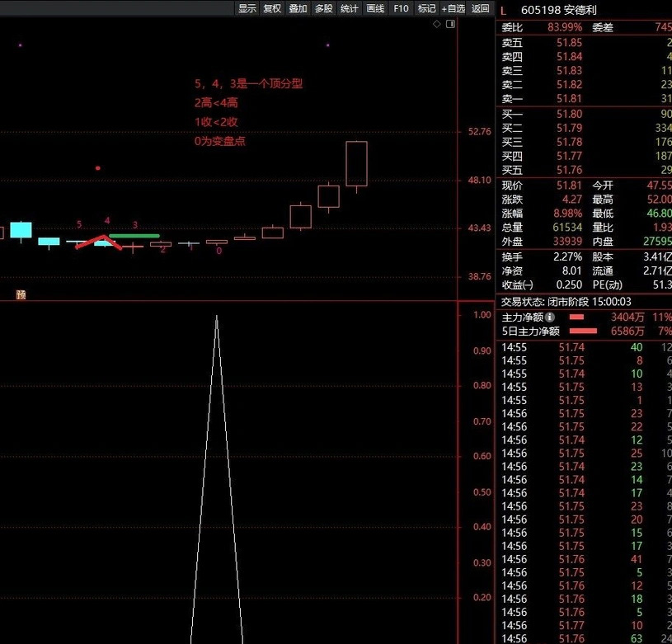Click 返回 to go back

point(481,8)
